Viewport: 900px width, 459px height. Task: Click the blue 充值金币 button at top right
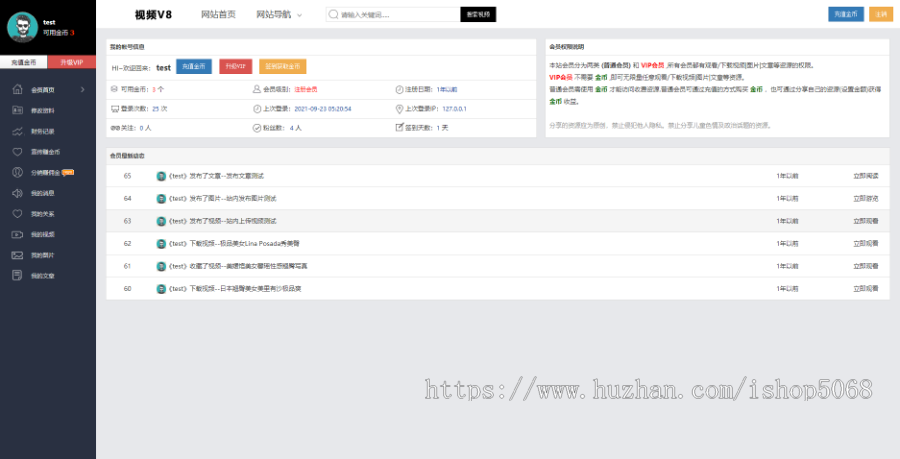point(846,14)
